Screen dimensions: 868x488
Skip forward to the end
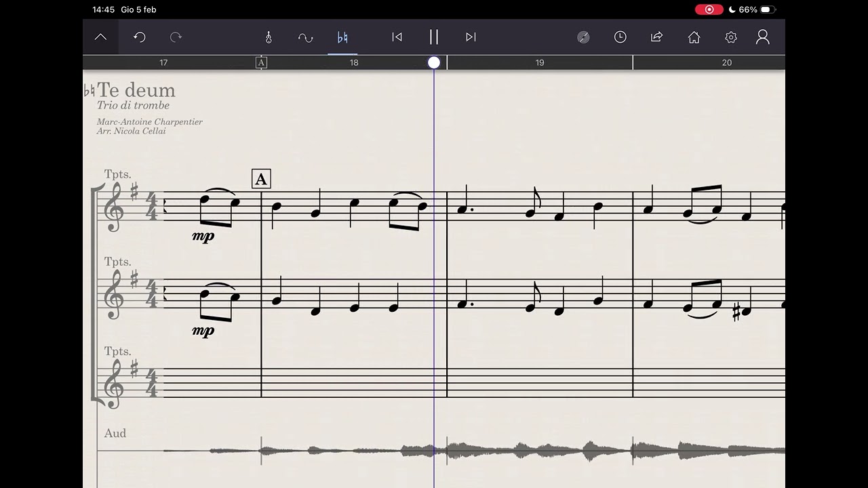tap(471, 37)
